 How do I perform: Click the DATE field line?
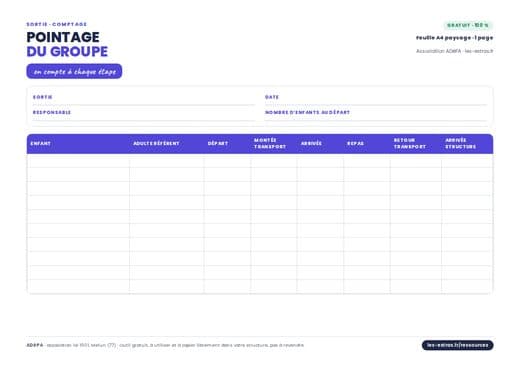tap(376, 100)
